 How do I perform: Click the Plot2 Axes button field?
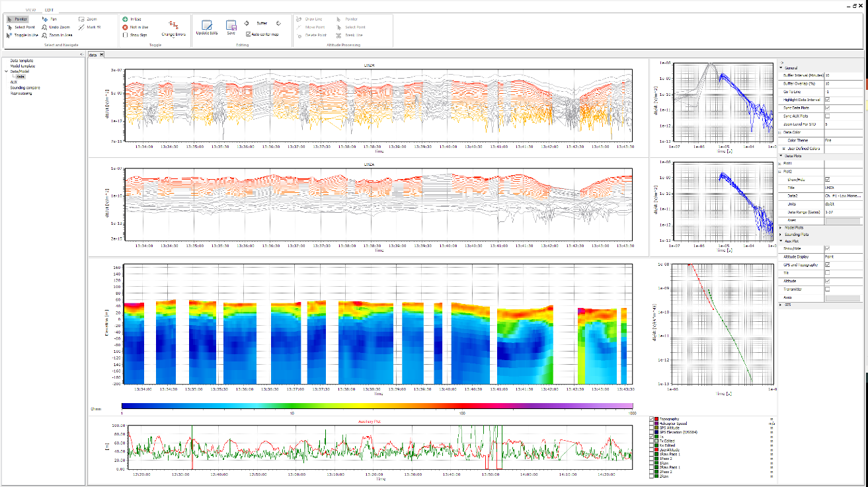(843, 220)
